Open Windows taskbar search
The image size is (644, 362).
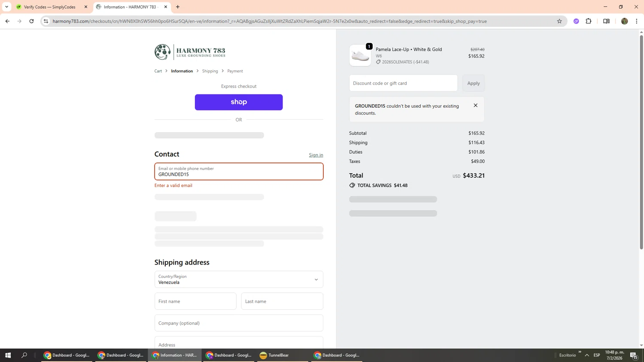(24, 355)
